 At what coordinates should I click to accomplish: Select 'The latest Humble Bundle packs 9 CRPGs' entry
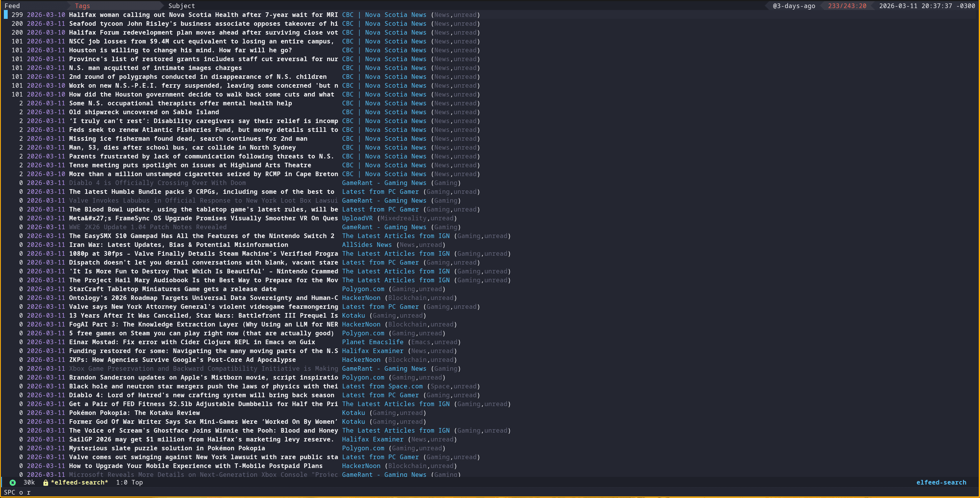[x=201, y=192]
